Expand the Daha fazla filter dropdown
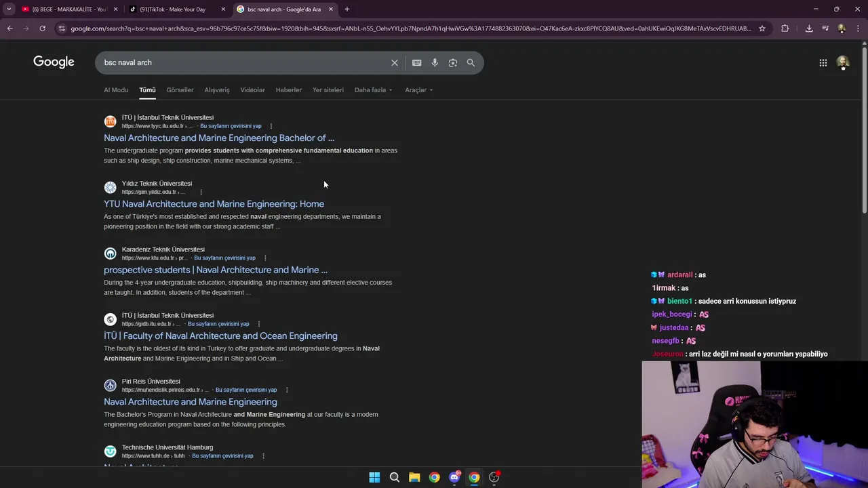Screen dimensions: 868x488 (373, 90)
